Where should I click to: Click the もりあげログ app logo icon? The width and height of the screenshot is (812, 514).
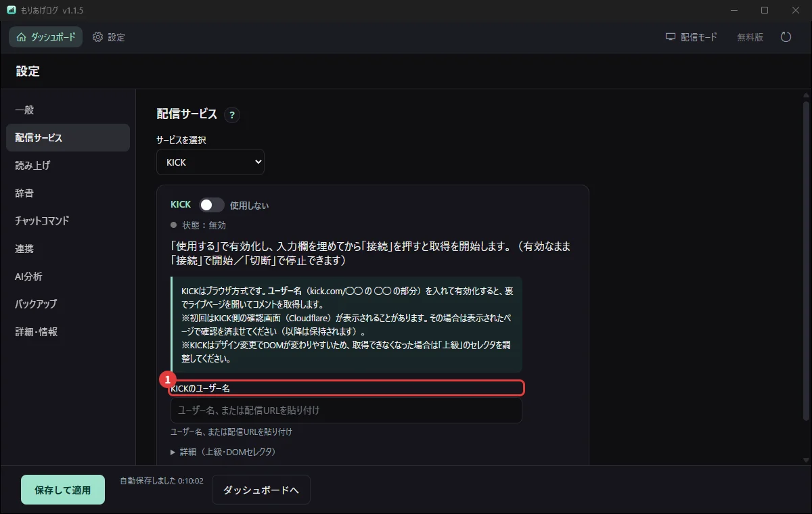click(12, 10)
